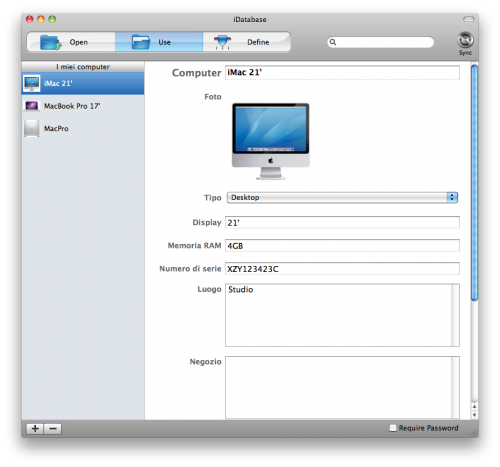Screen dimensions: 500x467
Task: Click the Memoria RAM field
Action: point(342,246)
